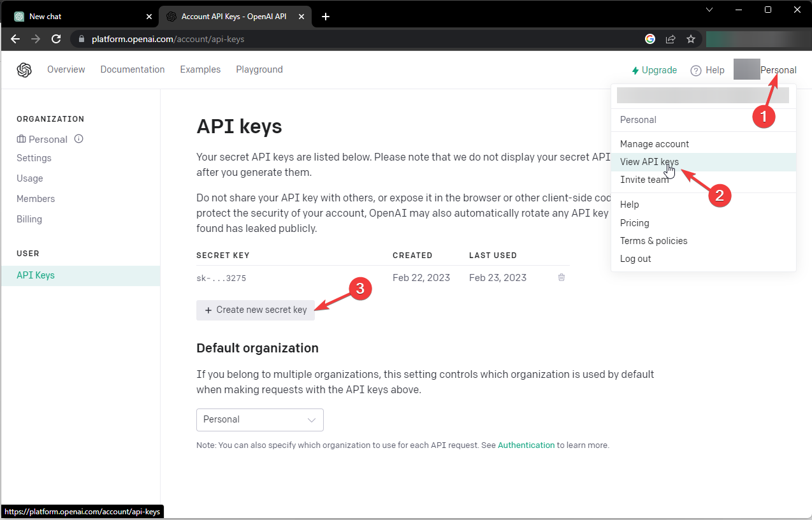Click the last used date Feb 23, 2023
The image size is (812, 520).
498,278
